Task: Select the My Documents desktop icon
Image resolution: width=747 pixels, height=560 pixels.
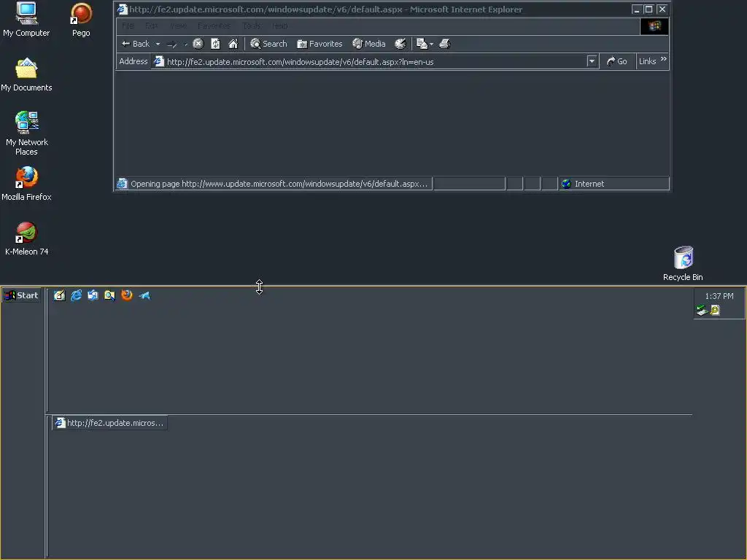Action: tap(26, 75)
